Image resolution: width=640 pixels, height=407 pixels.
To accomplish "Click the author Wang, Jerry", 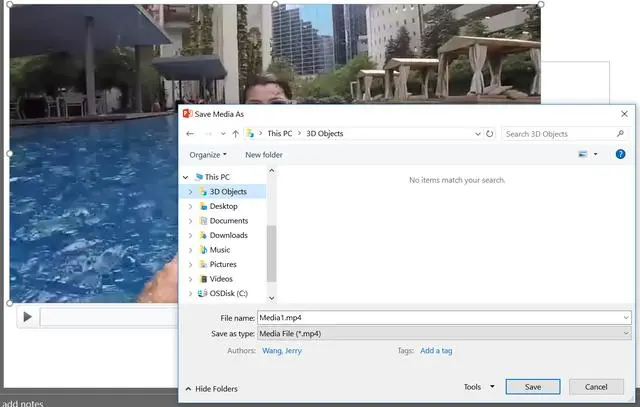I will (x=282, y=351).
